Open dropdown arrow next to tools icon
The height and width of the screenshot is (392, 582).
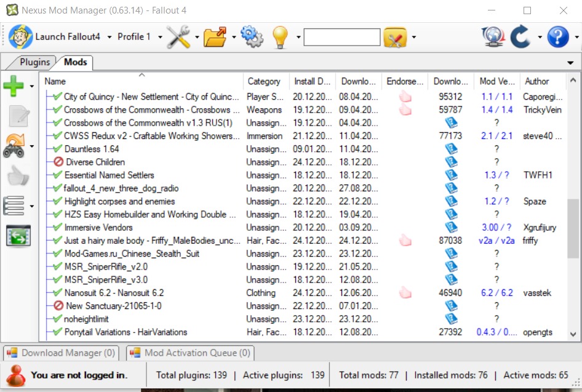click(x=197, y=37)
